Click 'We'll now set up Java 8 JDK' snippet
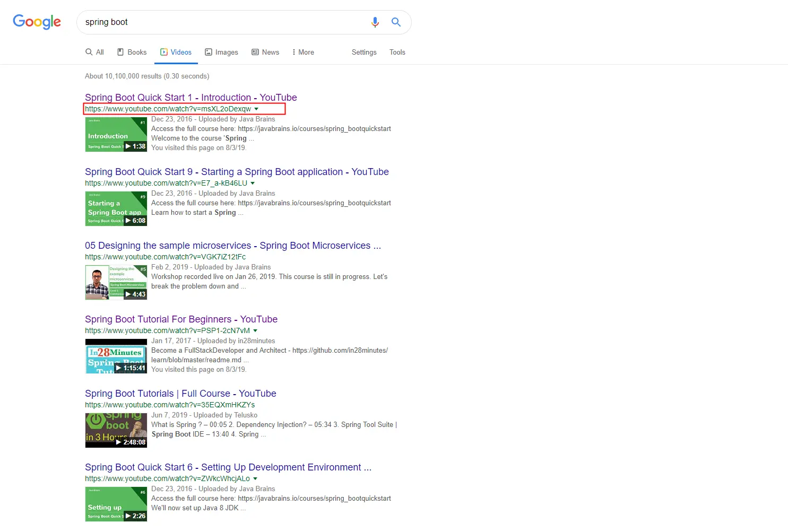 198,508
